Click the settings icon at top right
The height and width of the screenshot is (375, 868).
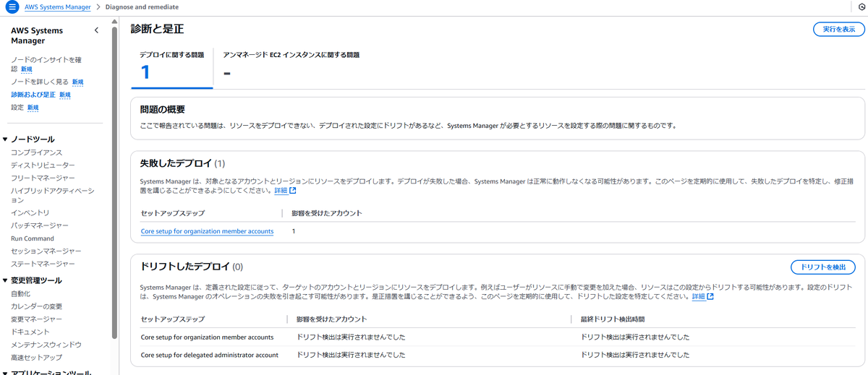point(861,7)
